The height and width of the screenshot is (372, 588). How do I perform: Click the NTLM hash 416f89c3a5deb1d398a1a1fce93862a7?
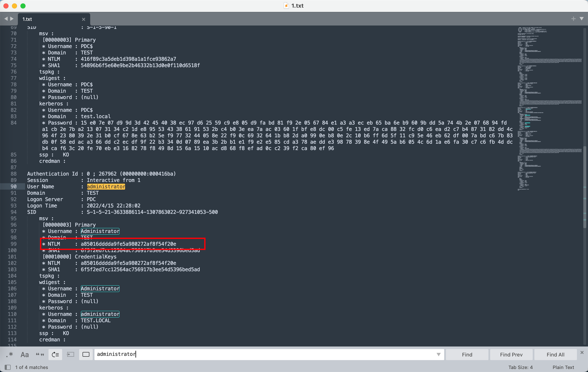coord(128,59)
